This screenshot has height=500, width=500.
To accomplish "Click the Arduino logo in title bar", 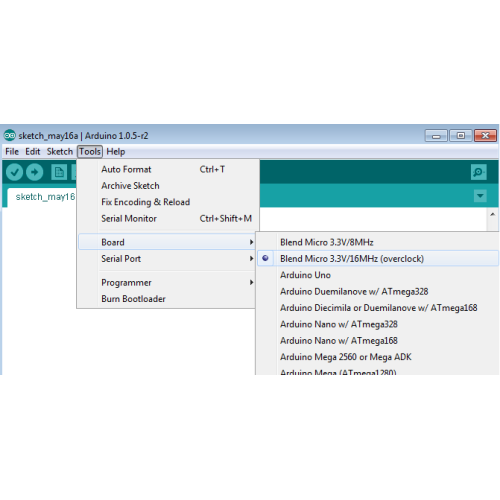I will [9, 135].
